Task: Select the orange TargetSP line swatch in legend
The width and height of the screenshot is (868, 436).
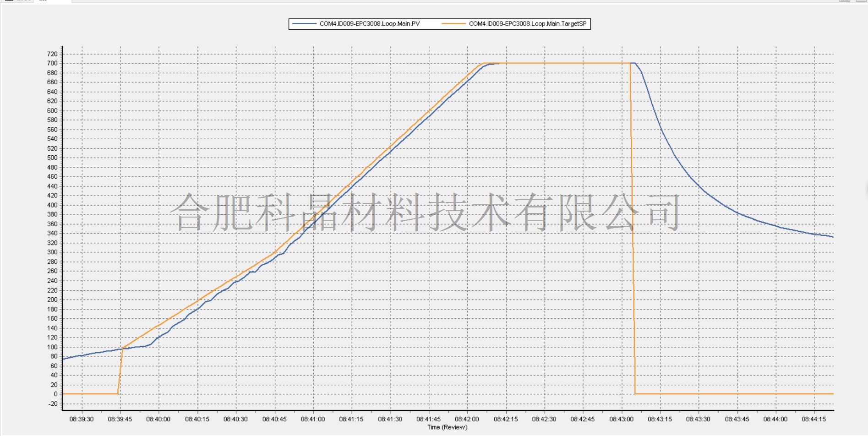Action: (454, 24)
